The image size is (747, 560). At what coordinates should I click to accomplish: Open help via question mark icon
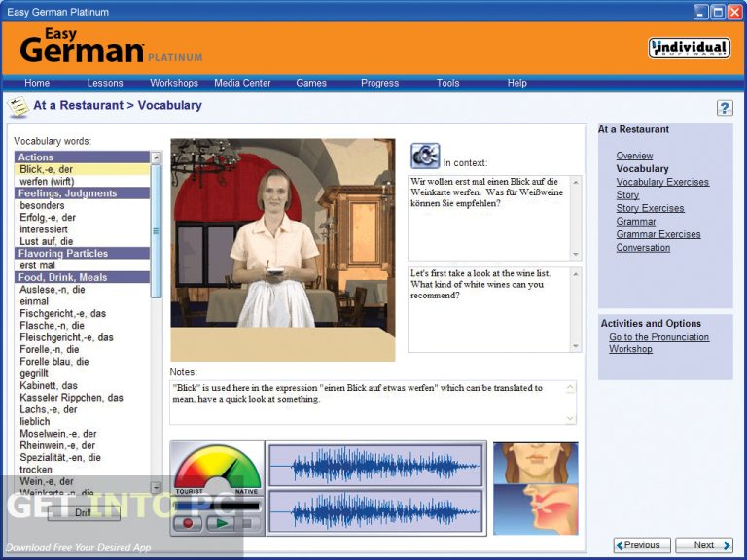click(724, 108)
